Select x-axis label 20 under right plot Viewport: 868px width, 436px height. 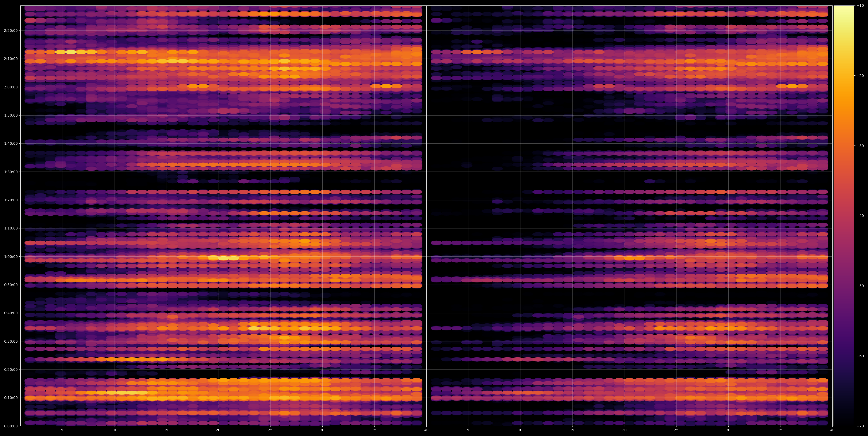(624, 430)
